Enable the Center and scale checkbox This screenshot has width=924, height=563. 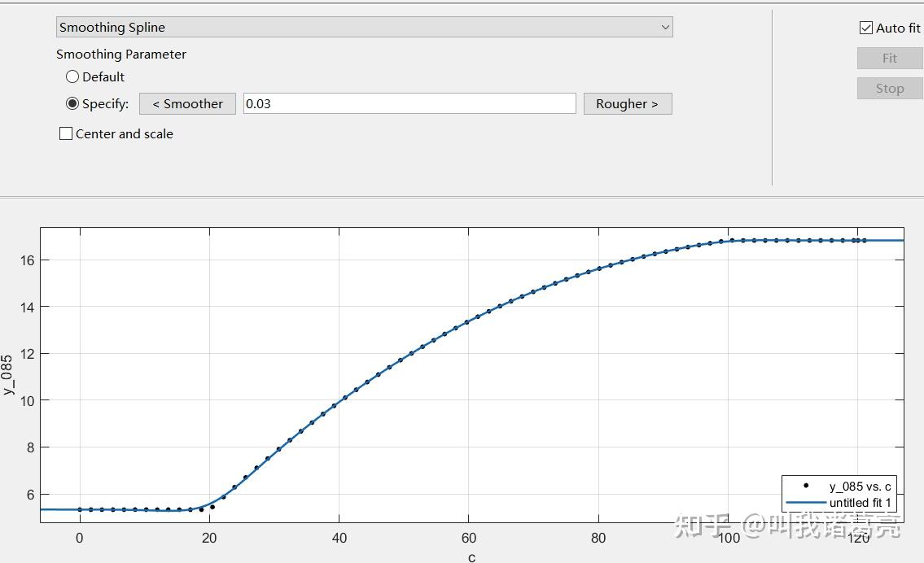click(64, 133)
